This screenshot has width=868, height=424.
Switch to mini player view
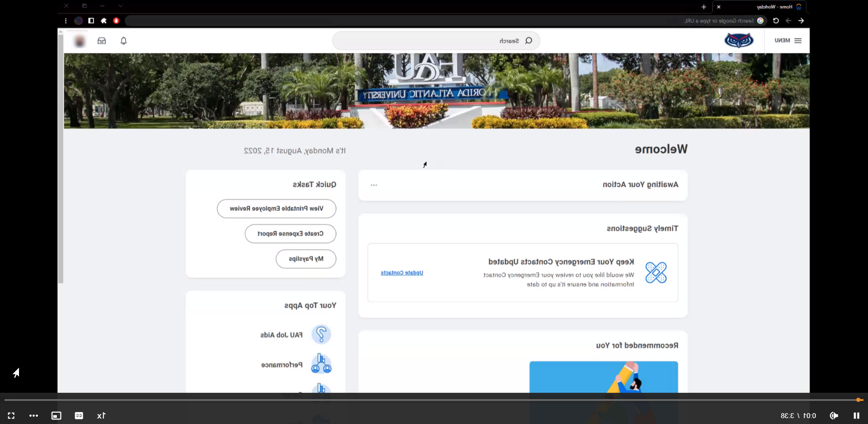tap(56, 415)
